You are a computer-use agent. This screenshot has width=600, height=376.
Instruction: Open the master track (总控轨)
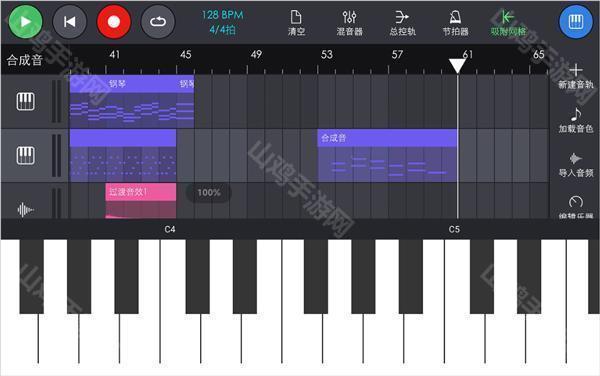403,23
